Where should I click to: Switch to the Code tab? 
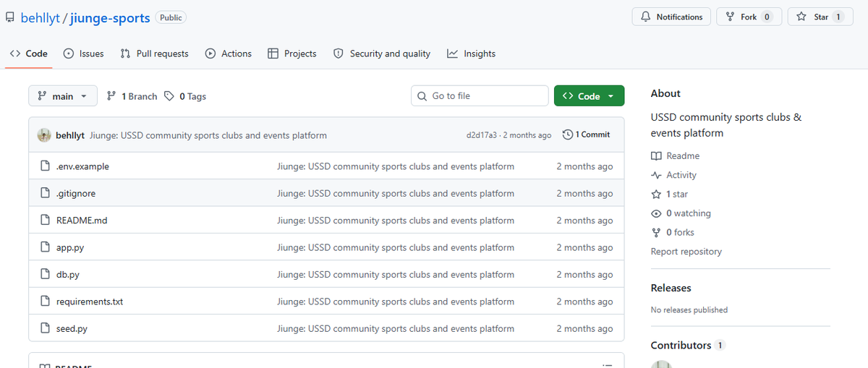tap(29, 54)
